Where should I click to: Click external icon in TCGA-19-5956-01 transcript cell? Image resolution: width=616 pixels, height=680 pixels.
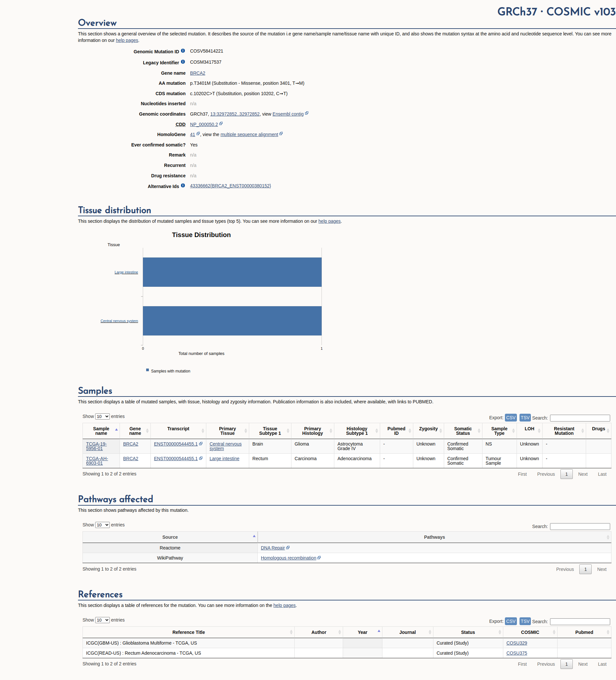click(201, 444)
